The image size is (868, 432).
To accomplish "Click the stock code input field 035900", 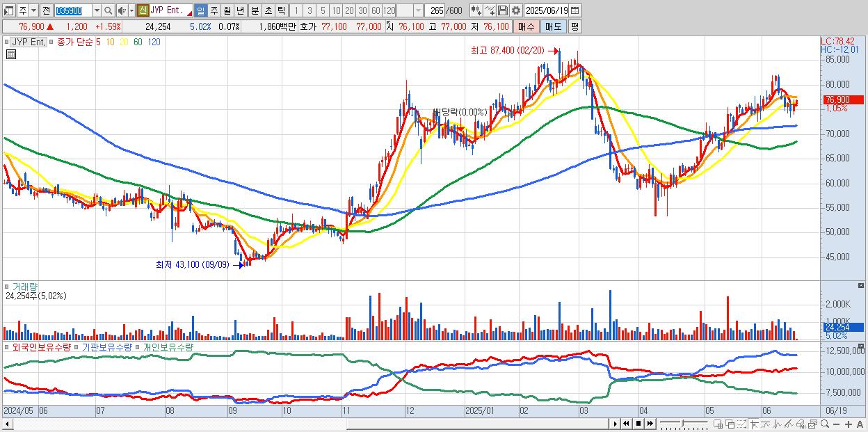I will [73, 10].
